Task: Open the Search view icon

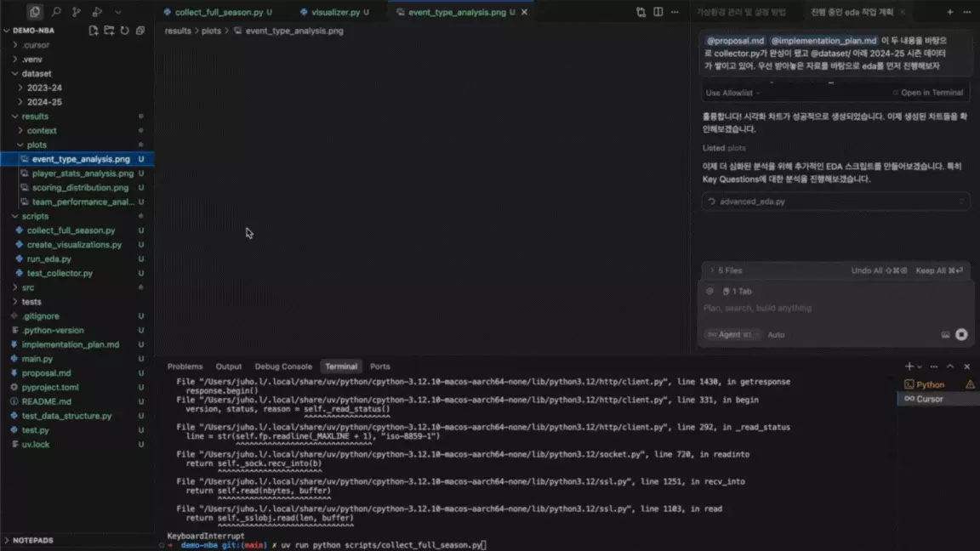Action: (x=56, y=11)
